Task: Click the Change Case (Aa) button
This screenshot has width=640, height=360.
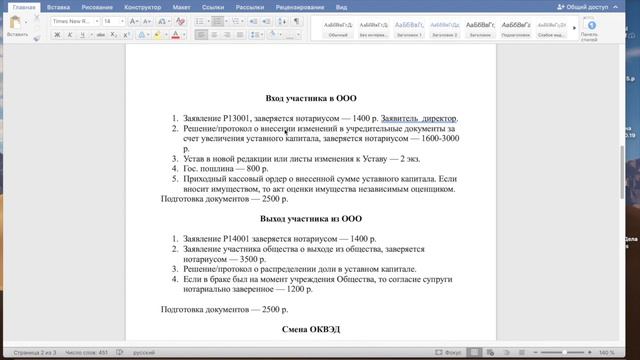Action: point(162,21)
